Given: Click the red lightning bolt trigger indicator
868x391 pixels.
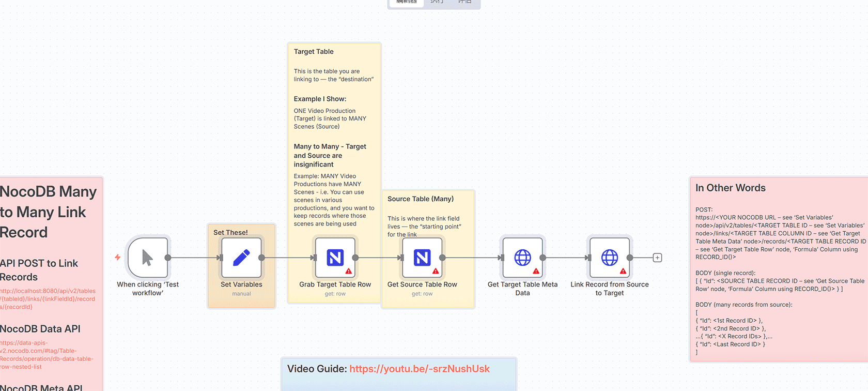Looking at the screenshot, I should pyautogui.click(x=118, y=257).
